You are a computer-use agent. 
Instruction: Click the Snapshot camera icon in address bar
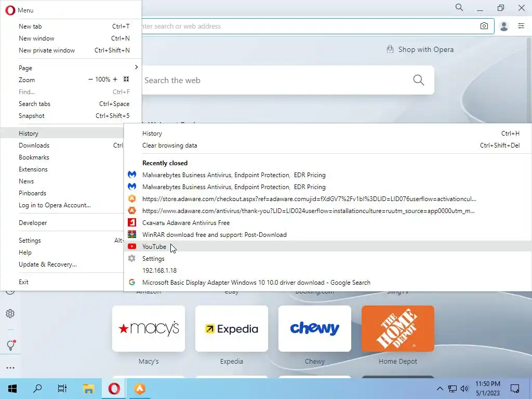(x=484, y=26)
